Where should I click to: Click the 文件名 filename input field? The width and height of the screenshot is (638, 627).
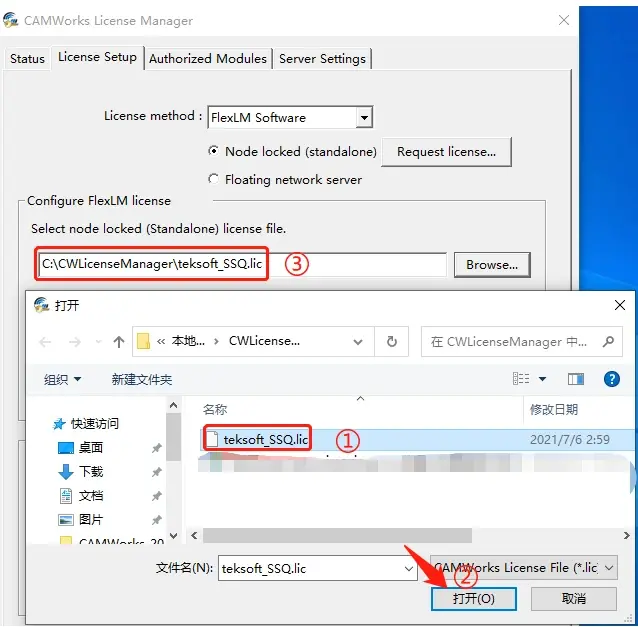pos(318,568)
